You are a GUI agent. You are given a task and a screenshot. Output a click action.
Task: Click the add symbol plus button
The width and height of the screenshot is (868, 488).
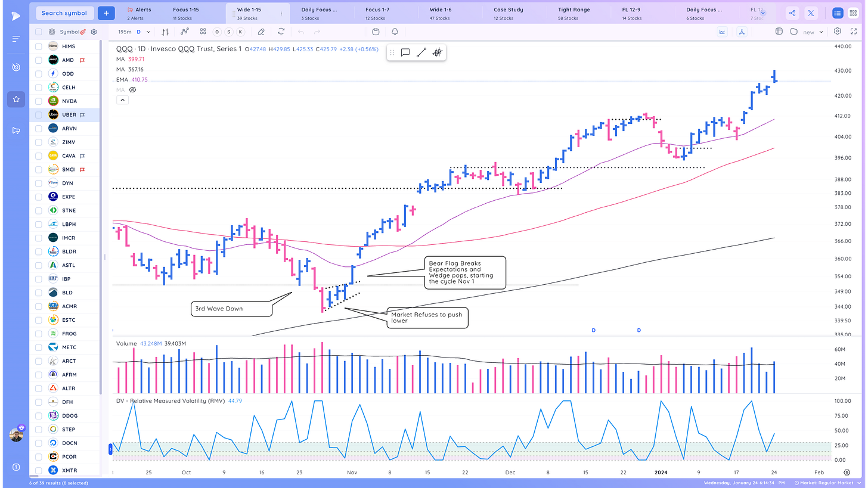[106, 13]
